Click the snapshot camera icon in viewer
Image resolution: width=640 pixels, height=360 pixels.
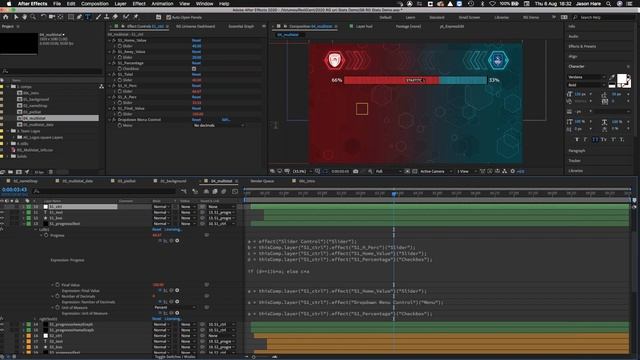point(356,171)
